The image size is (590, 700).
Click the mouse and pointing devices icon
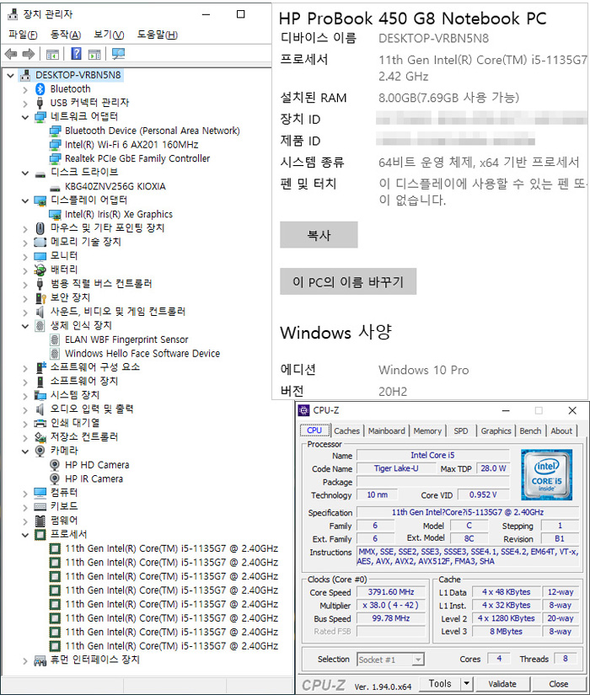tap(40, 228)
